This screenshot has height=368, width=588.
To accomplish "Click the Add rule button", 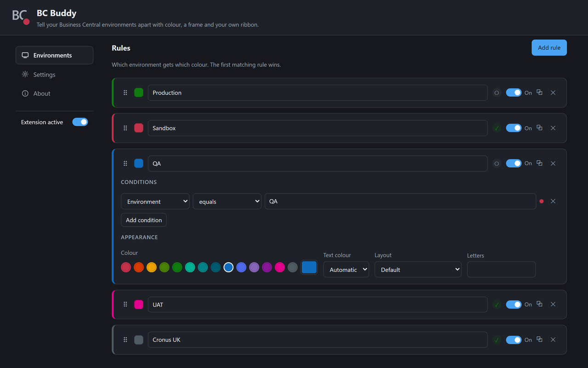I will click(x=549, y=47).
